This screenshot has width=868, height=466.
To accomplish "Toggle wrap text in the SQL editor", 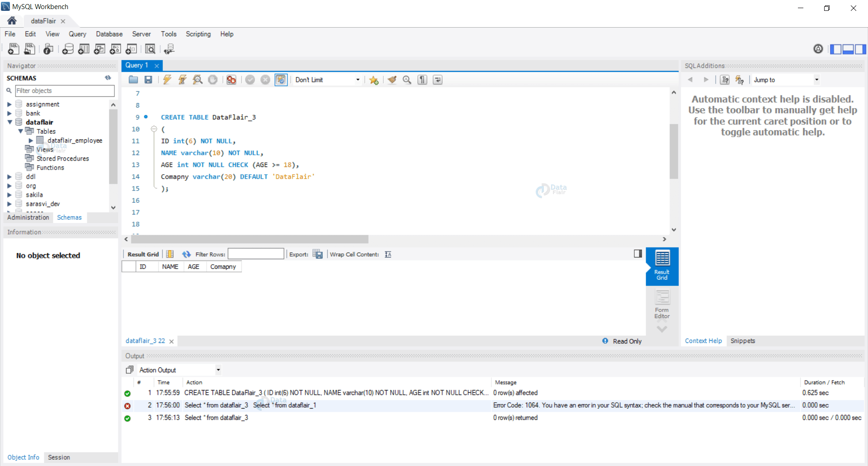I will 437,80.
